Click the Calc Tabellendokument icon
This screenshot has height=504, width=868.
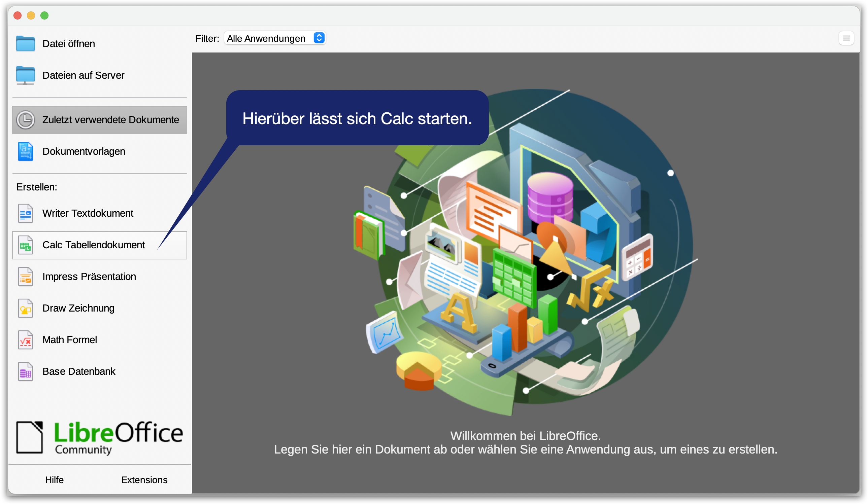pos(26,245)
